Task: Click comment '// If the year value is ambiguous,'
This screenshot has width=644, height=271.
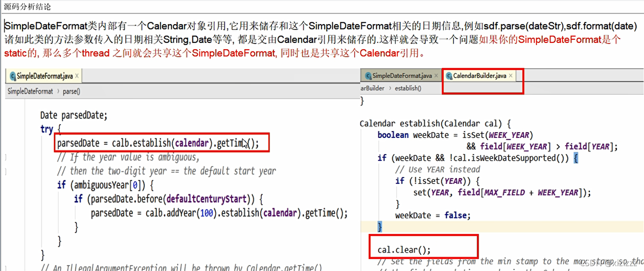Action: coord(128,157)
